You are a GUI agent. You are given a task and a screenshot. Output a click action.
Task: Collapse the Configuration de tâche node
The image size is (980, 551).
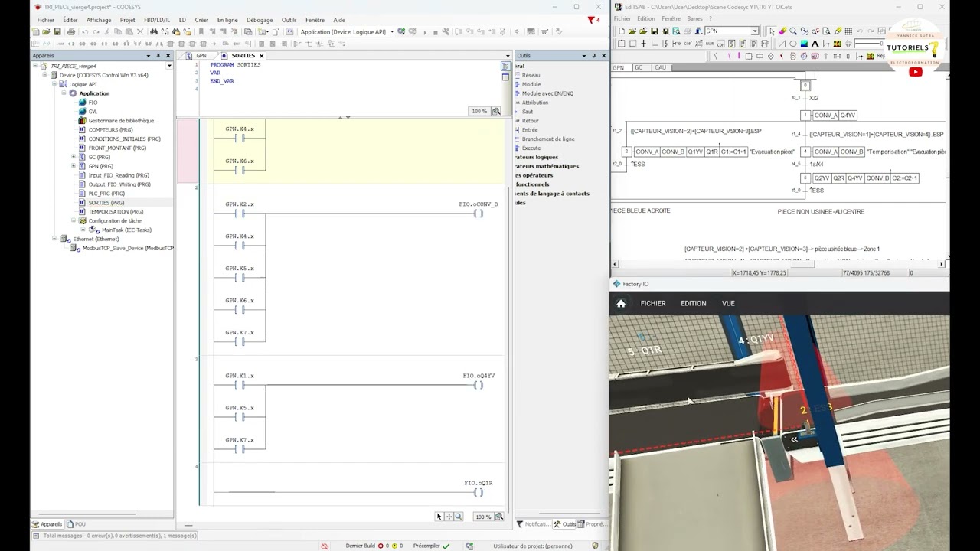pos(73,221)
